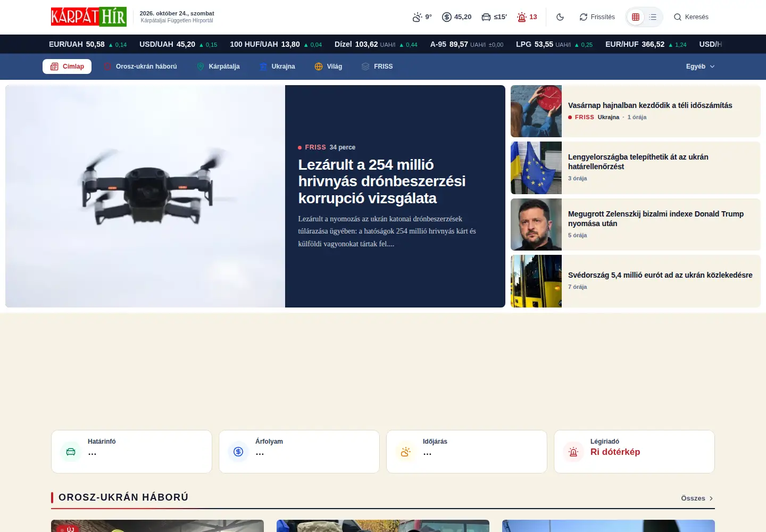Switch to list view layout
The width and height of the screenshot is (766, 532).
click(653, 17)
